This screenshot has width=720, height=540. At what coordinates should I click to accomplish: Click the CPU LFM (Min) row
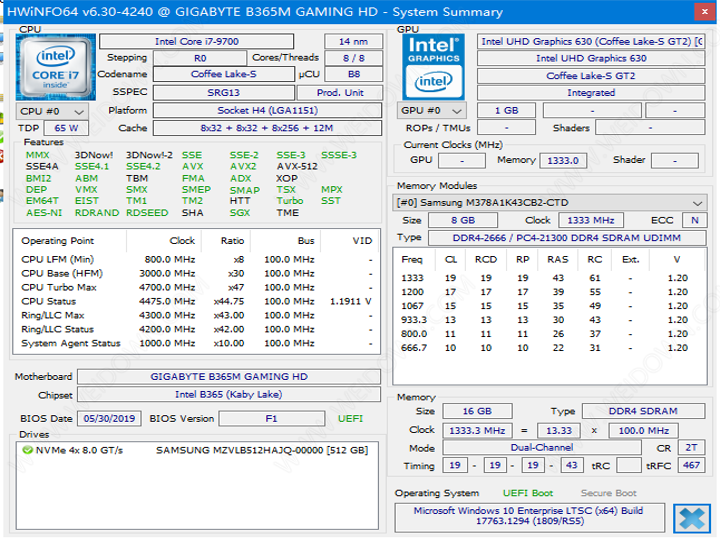pos(196,259)
